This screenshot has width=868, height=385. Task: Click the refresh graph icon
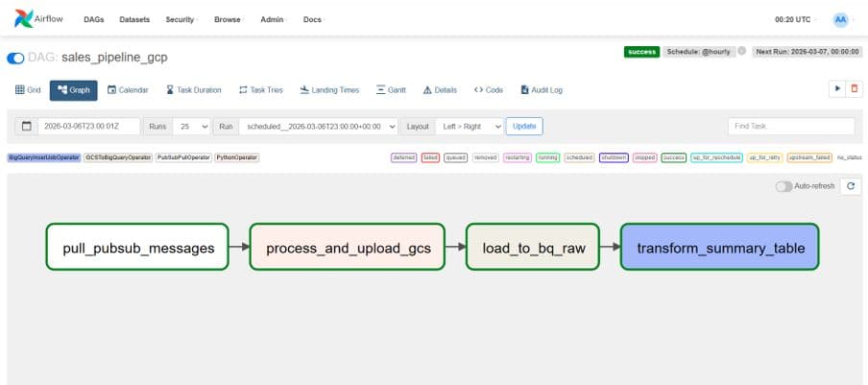850,186
